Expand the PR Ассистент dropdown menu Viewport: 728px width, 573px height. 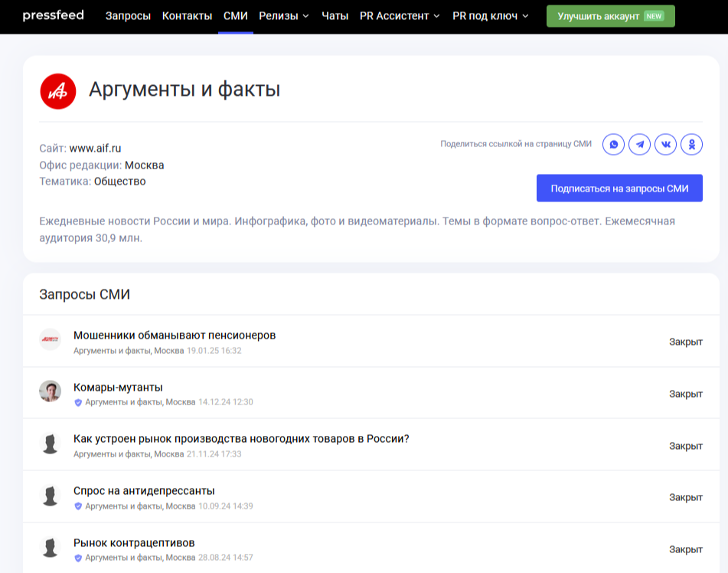pos(400,16)
